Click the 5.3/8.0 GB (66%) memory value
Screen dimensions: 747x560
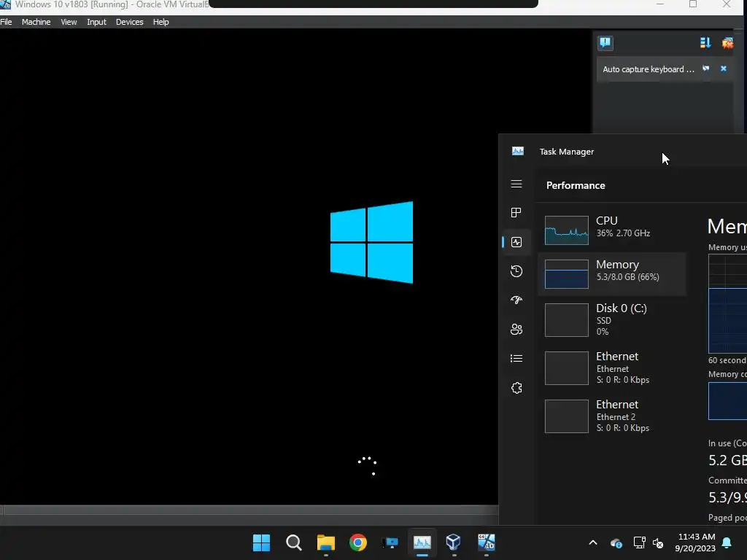(627, 277)
